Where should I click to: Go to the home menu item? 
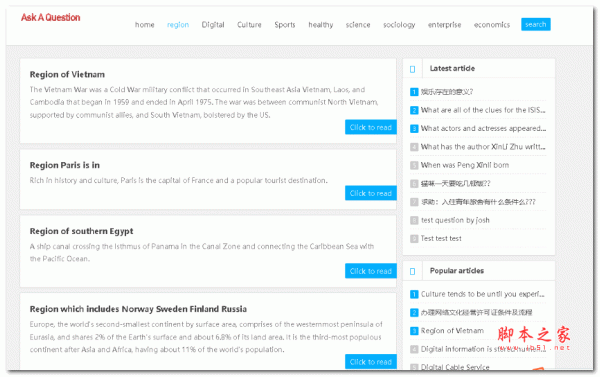pyautogui.click(x=145, y=25)
